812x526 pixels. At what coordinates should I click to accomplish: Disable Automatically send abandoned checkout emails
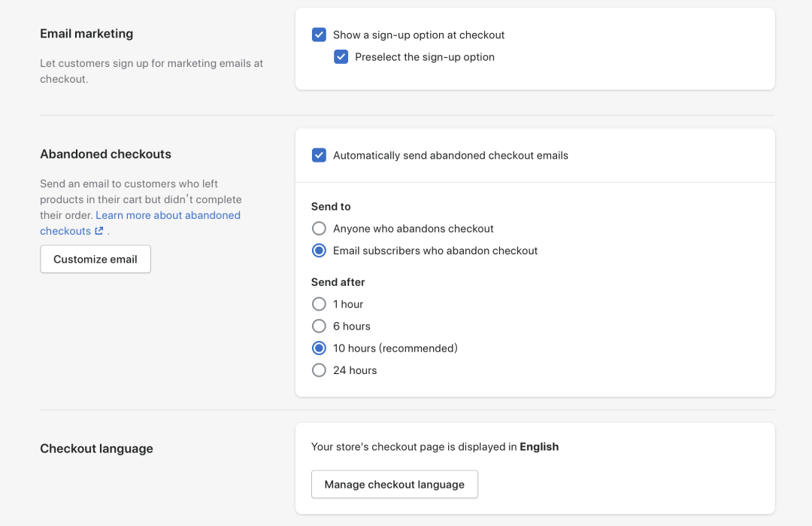[x=319, y=156]
